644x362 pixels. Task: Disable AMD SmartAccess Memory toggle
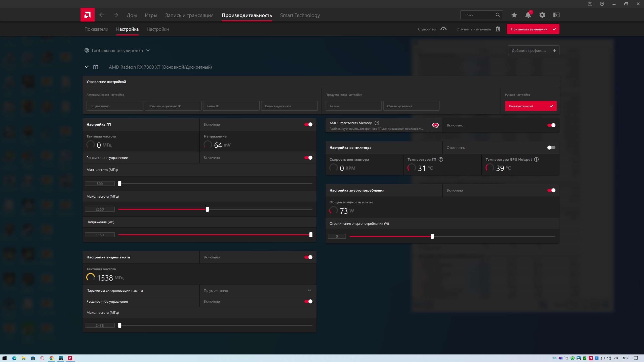pyautogui.click(x=551, y=125)
